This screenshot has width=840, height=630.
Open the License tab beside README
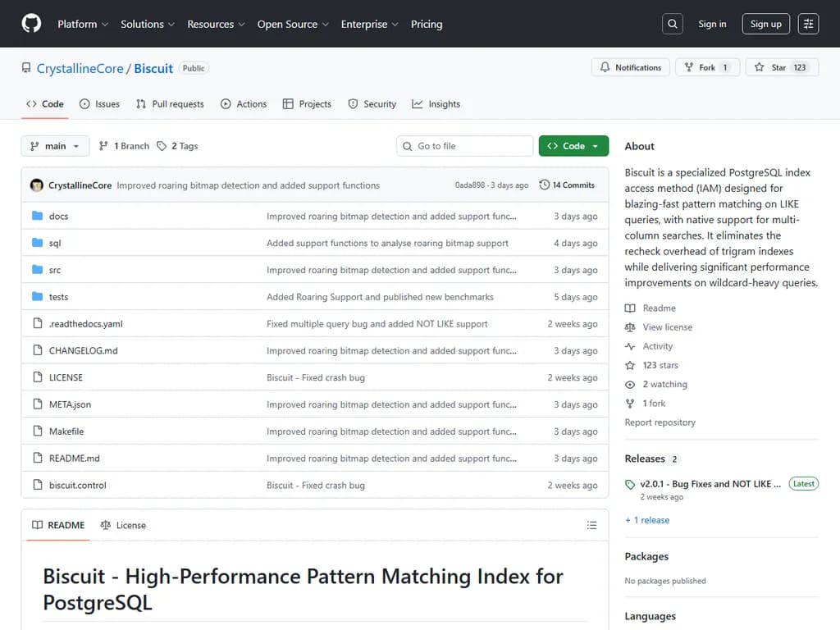point(123,525)
